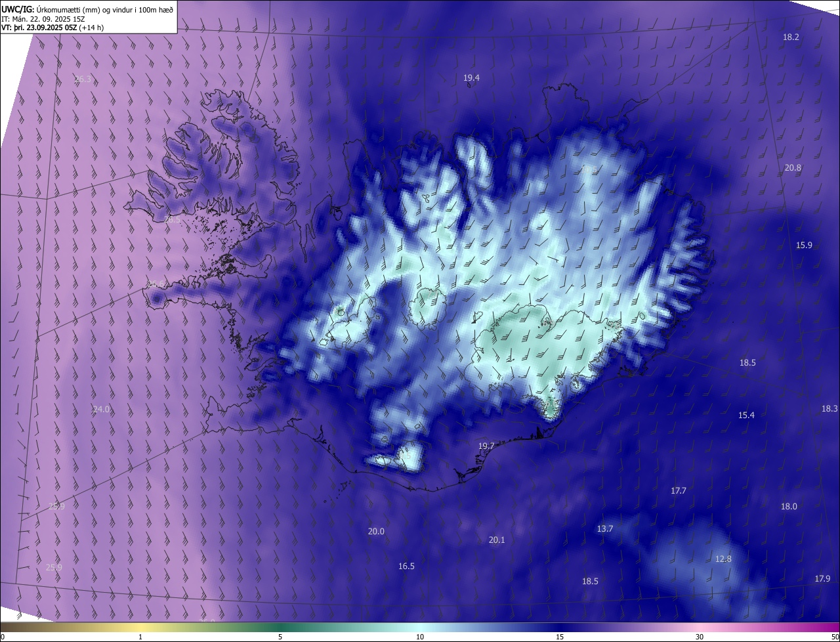Click the 20.8 value on the map
Viewport: 840px width, 642px height.
tap(793, 167)
